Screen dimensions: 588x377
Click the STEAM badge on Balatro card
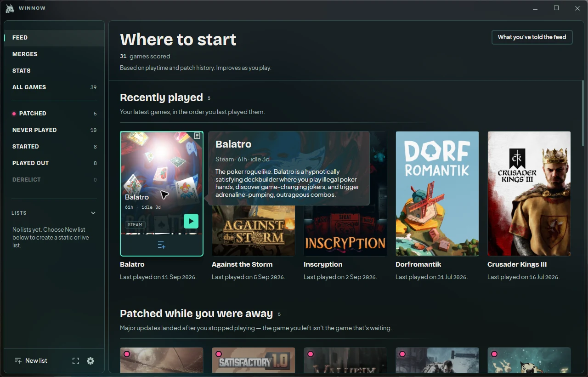point(135,225)
